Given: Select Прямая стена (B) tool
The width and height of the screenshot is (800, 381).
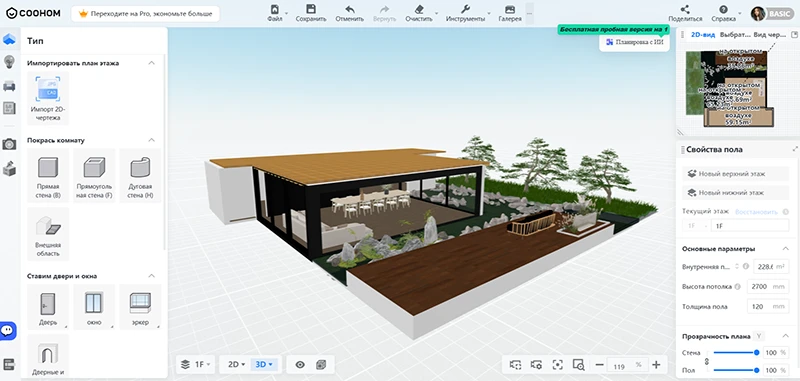Looking at the screenshot, I should pyautogui.click(x=48, y=176).
